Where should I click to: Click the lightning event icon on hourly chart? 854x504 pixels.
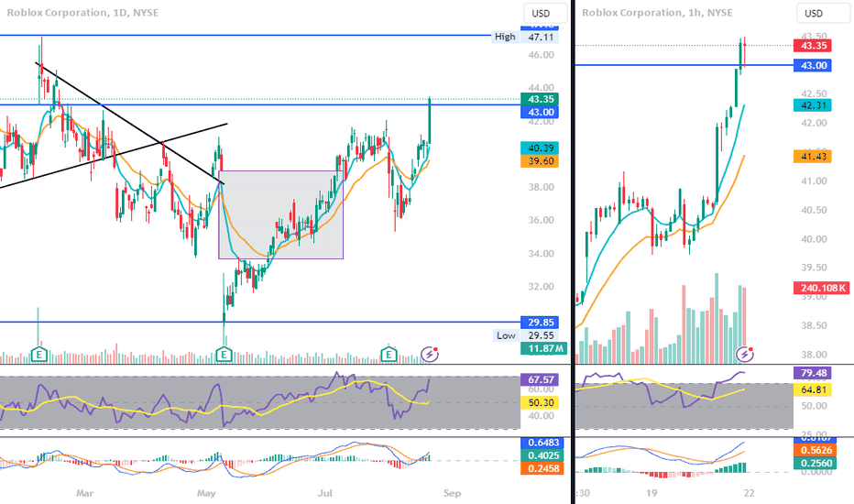click(745, 354)
